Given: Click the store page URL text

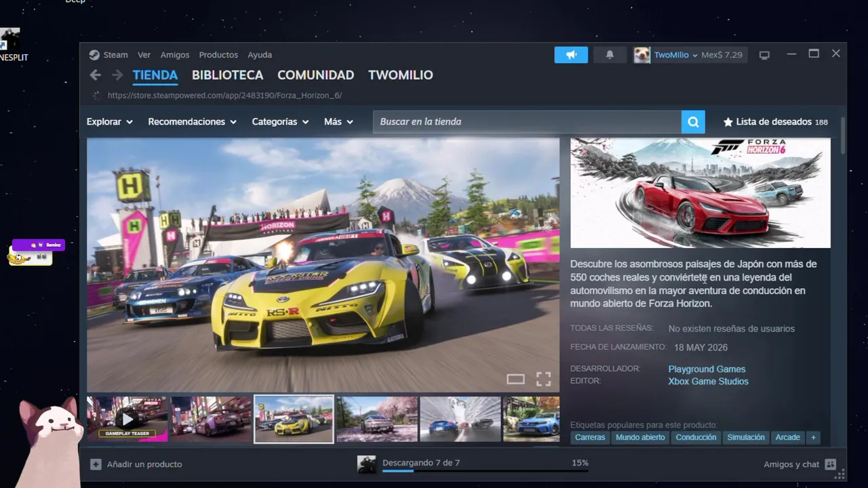Looking at the screenshot, I should tap(224, 96).
